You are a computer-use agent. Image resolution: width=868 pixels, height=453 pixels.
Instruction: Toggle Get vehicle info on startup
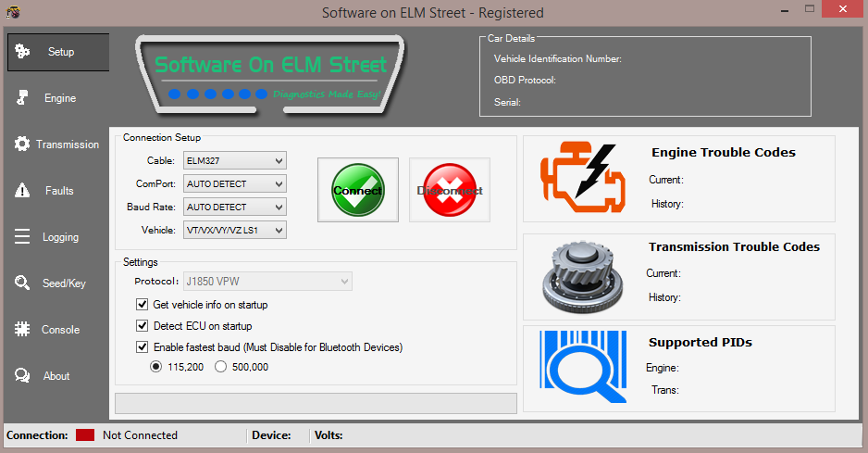click(x=143, y=305)
